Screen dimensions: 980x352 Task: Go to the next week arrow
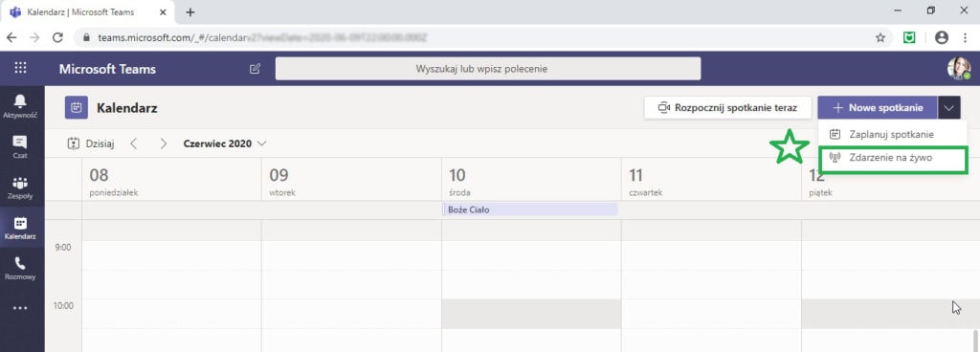click(164, 143)
